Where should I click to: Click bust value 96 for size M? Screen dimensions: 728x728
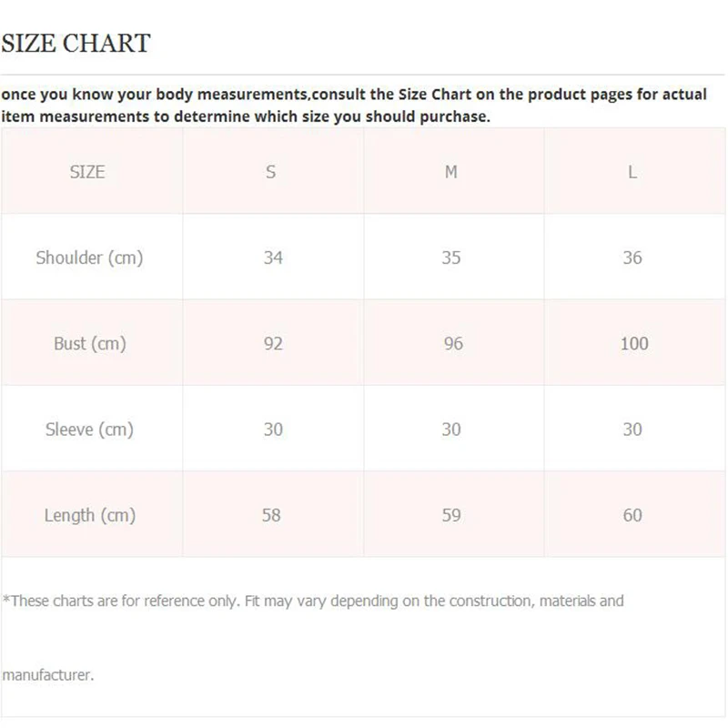[452, 343]
